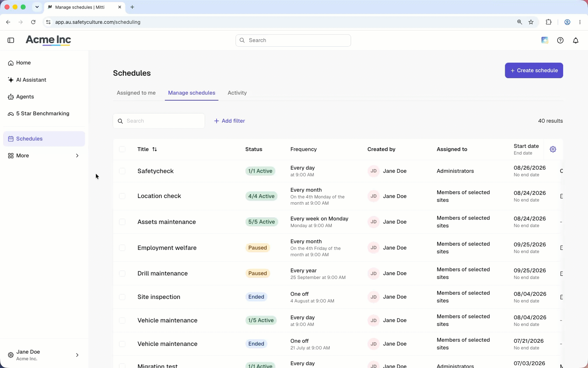Reload the page

pos(33,22)
